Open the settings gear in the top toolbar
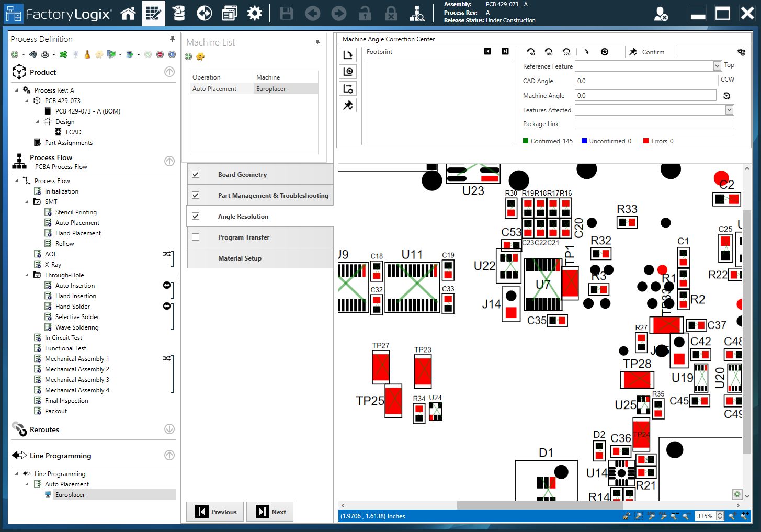 (x=254, y=13)
